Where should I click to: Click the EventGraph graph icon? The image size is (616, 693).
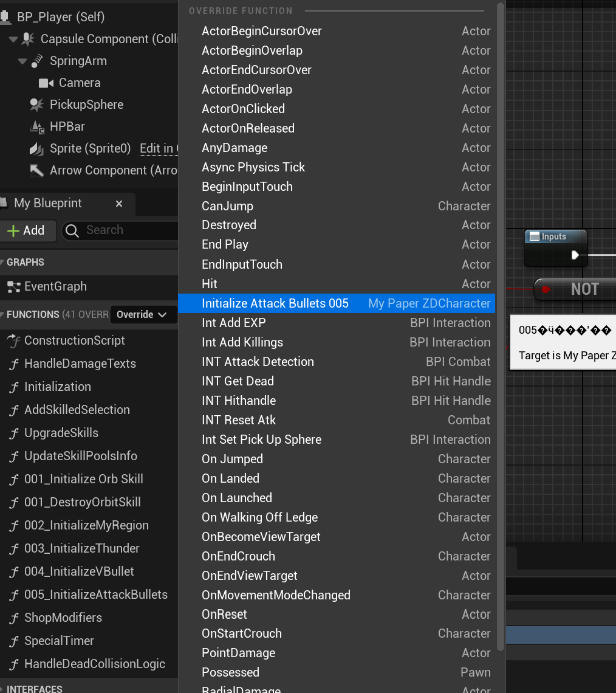point(14,287)
